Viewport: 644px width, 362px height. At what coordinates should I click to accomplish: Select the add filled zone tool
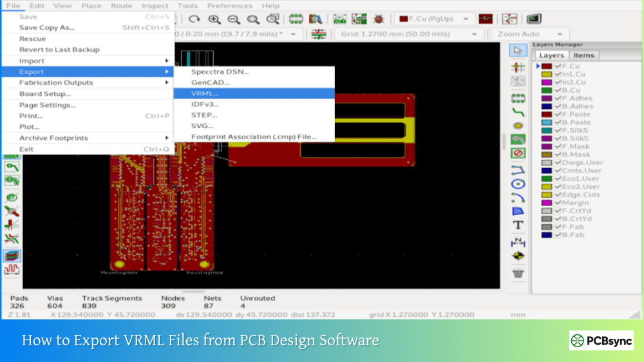pos(518,140)
